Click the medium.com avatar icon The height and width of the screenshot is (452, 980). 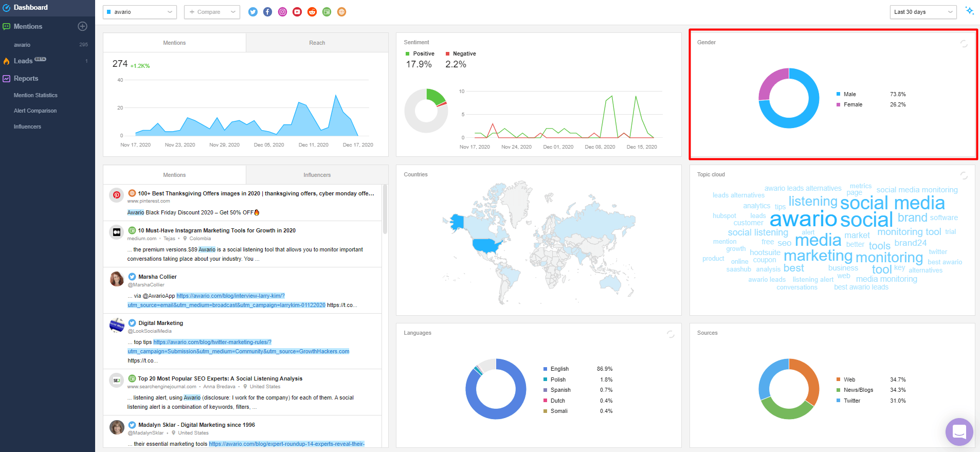117,232
